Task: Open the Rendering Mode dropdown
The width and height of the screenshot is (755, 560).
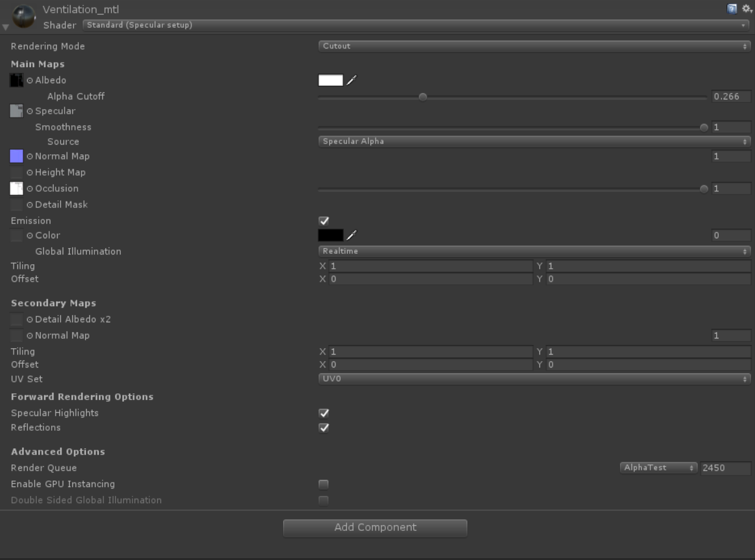Action: [x=534, y=46]
